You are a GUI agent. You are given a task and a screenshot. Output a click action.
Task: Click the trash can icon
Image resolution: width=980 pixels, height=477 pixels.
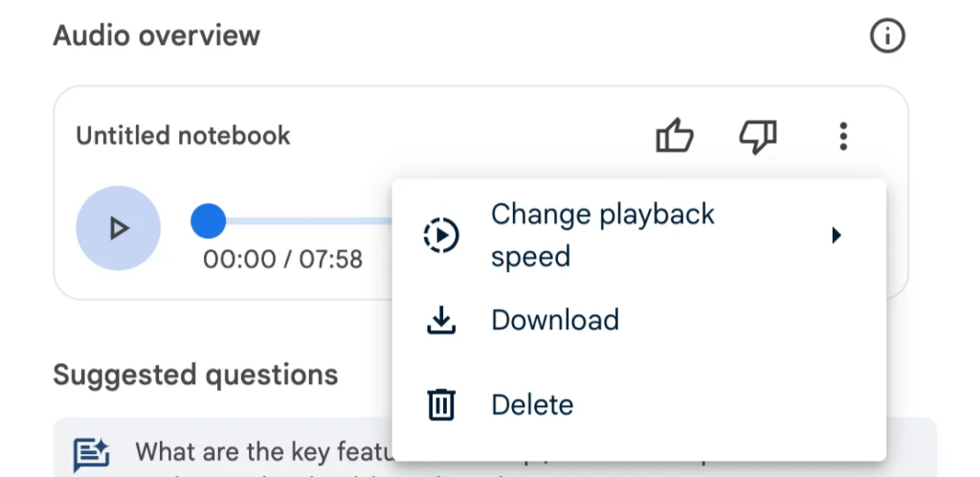pyautogui.click(x=441, y=405)
